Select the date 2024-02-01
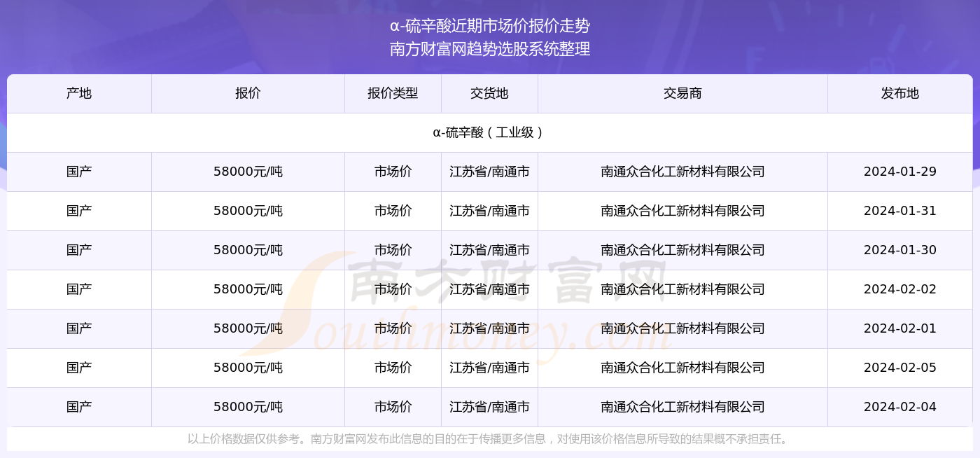Screen dimensions: 980x458 [900, 328]
